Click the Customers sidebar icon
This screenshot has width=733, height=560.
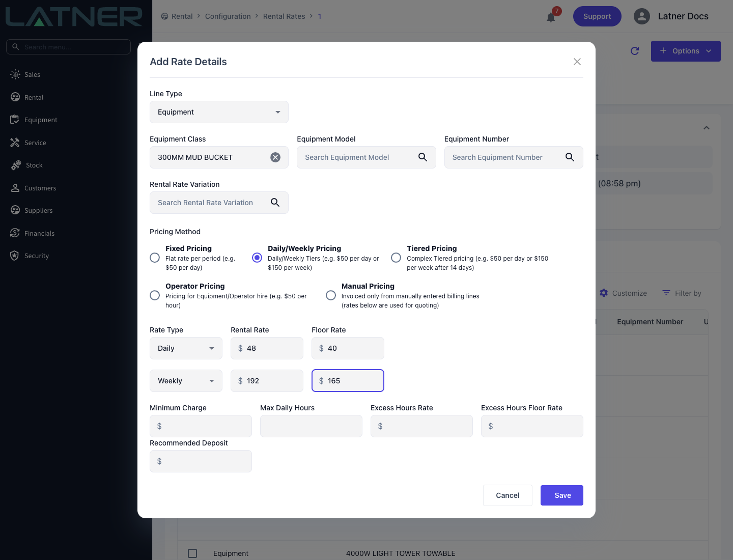[15, 188]
